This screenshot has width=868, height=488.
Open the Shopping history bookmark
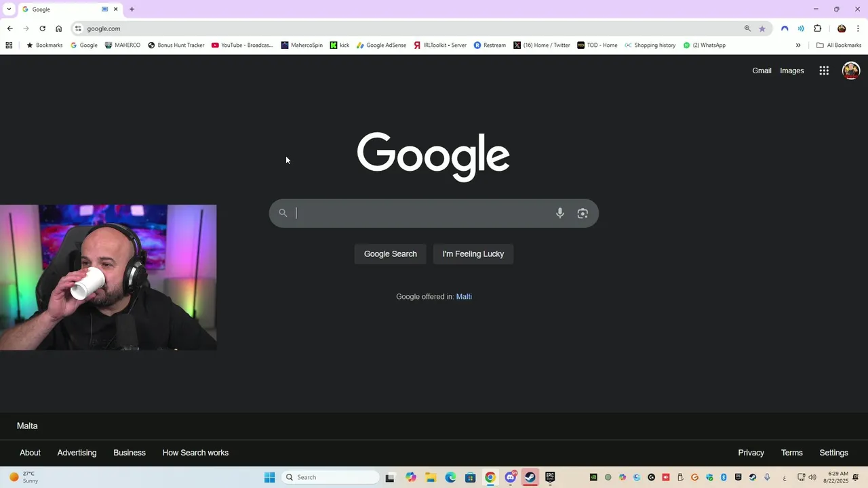(650, 45)
